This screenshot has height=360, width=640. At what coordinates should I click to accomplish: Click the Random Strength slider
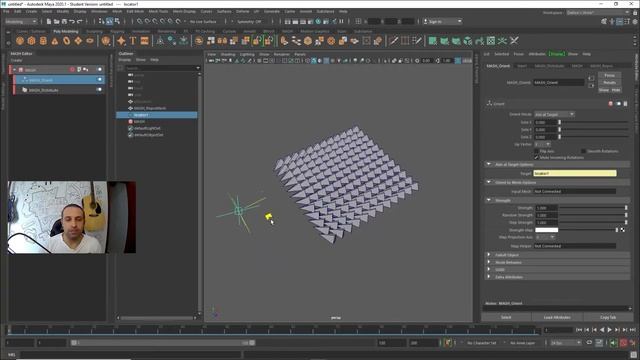tap(593, 215)
